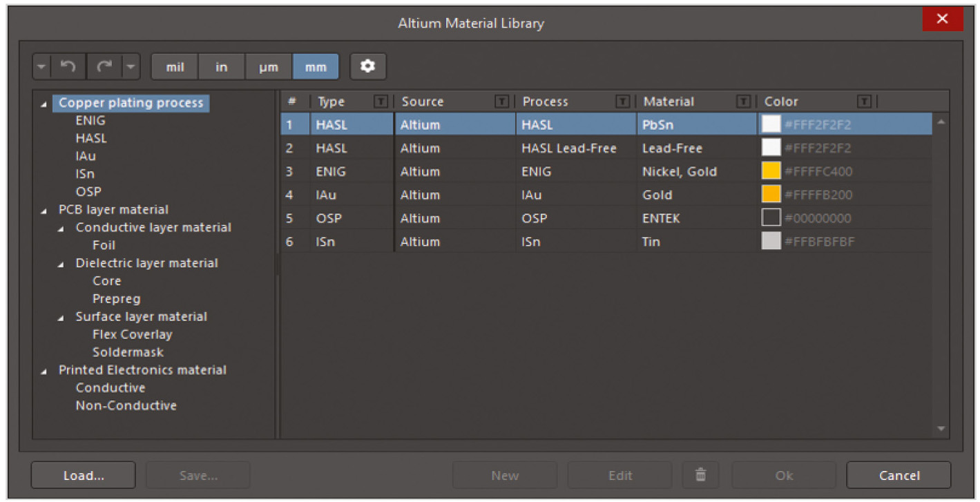This screenshot has width=980, height=502.
Task: Click the Undo arrow icon
Action: pos(68,67)
